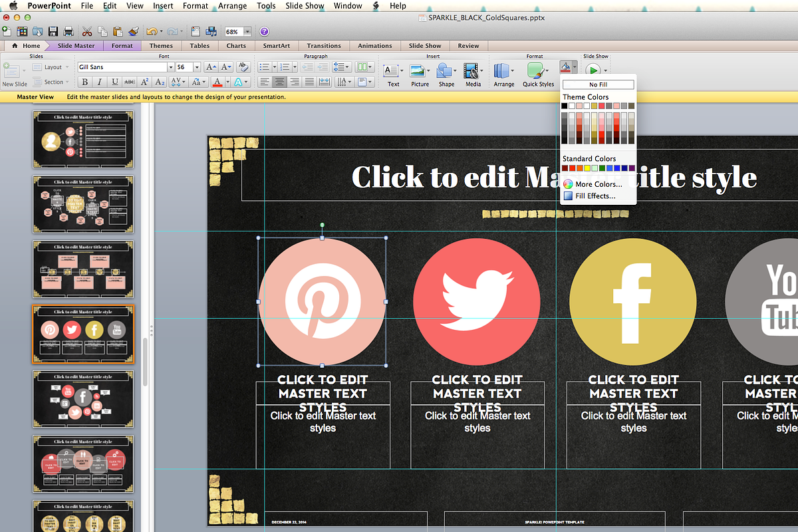The height and width of the screenshot is (532, 798).
Task: Open the zoom 68% dropdown
Action: 247,31
